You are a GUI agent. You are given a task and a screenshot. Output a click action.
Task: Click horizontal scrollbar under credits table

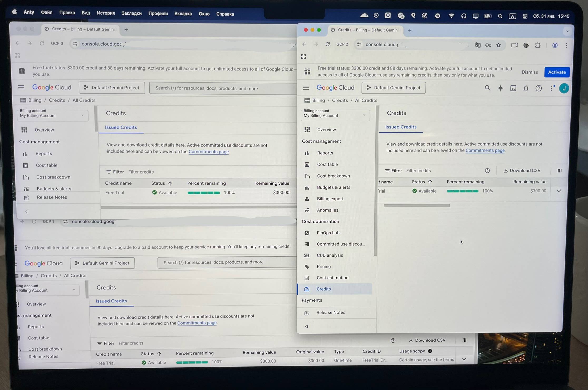coord(416,206)
